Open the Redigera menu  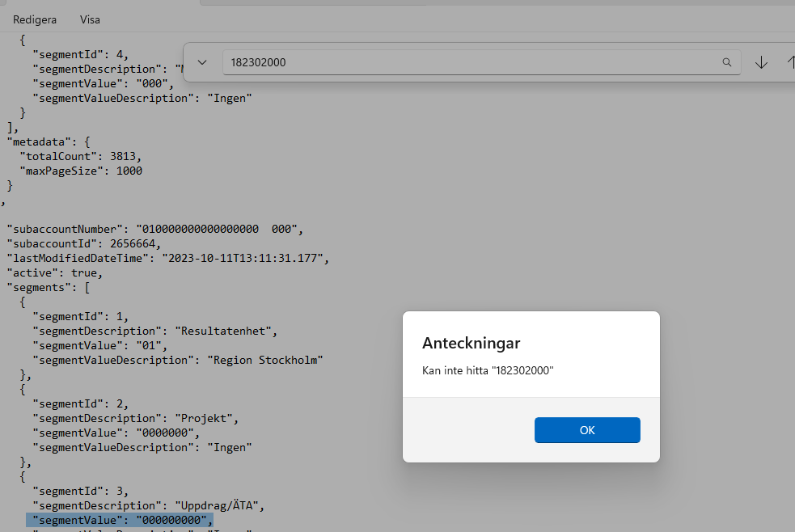click(34, 19)
